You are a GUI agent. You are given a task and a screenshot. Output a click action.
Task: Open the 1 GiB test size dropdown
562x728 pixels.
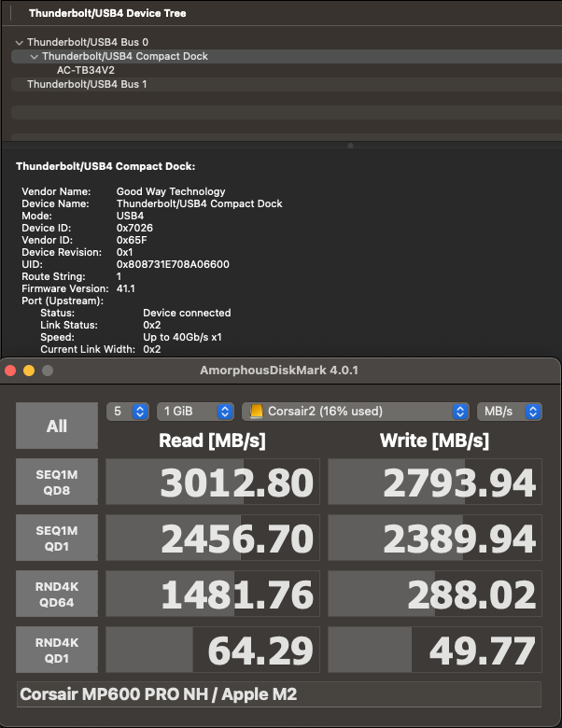pyautogui.click(x=195, y=412)
